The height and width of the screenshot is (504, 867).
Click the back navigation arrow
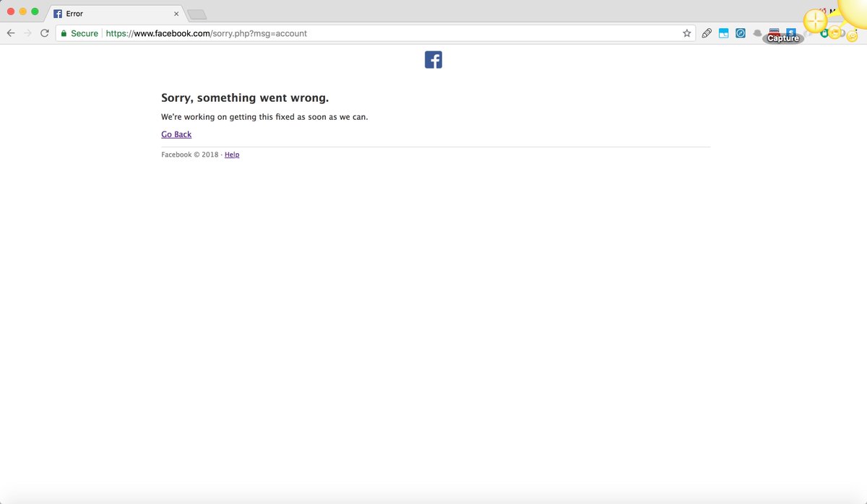click(10, 32)
